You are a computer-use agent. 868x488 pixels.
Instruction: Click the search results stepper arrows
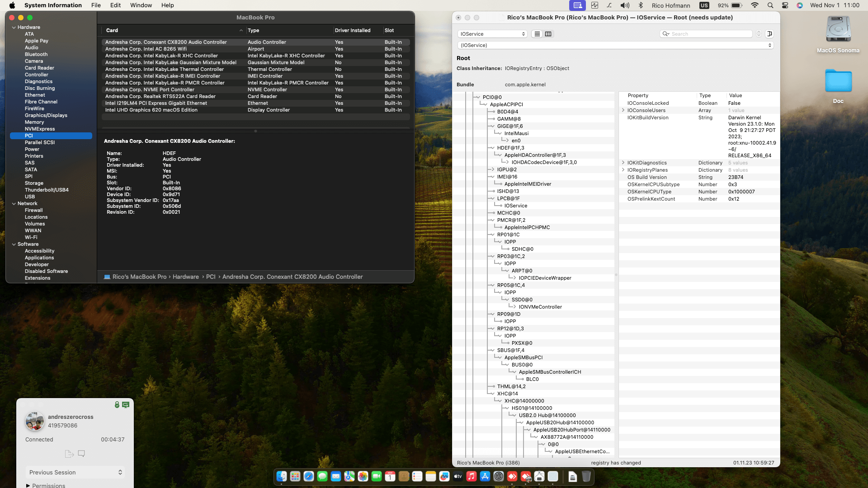[x=759, y=34]
